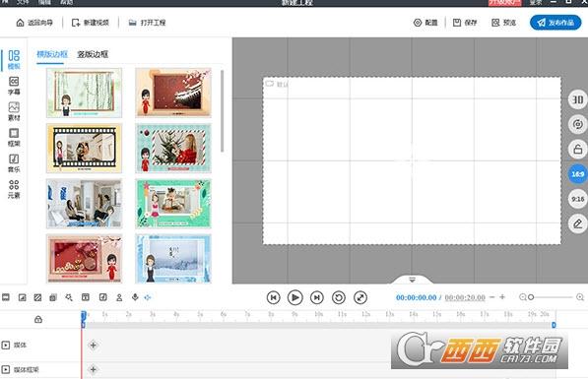Toggle the canvas lock icon on right

click(577, 150)
